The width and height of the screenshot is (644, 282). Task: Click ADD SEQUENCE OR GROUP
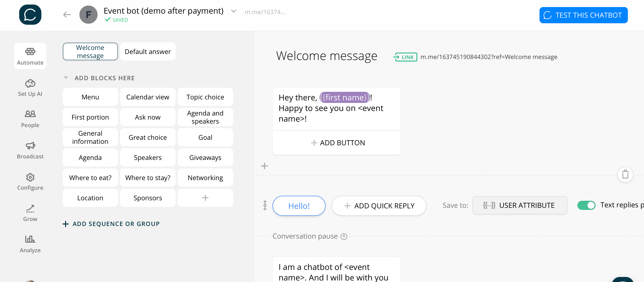[111, 224]
